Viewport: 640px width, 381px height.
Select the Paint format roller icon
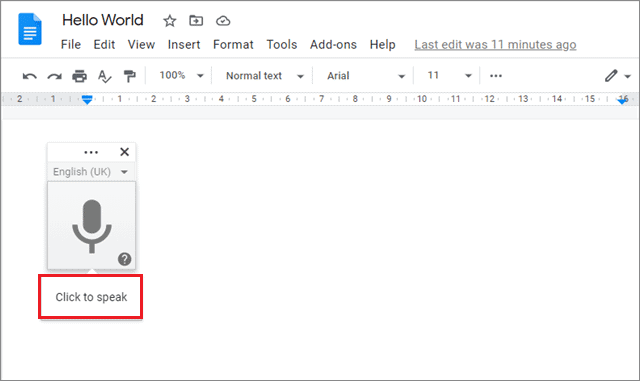pyautogui.click(x=129, y=76)
